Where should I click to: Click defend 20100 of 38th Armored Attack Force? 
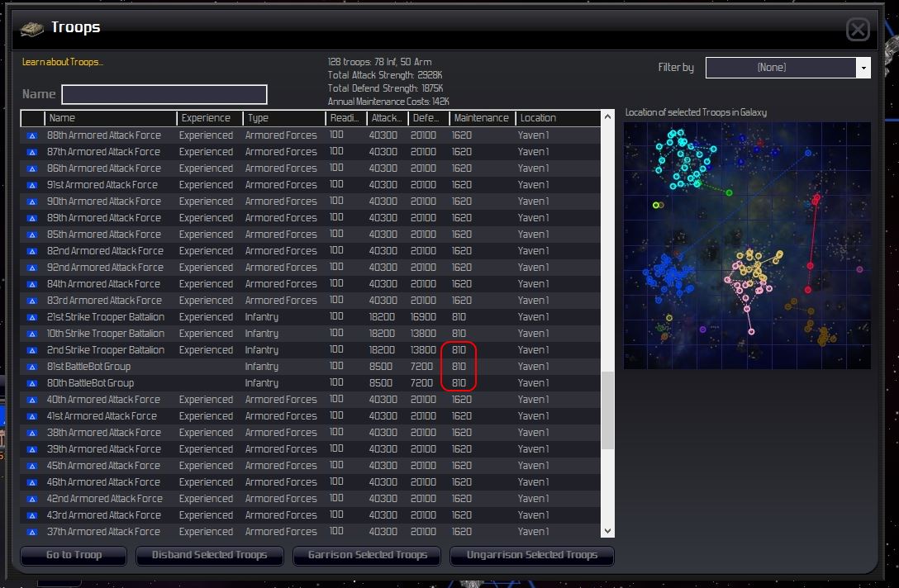tap(423, 432)
